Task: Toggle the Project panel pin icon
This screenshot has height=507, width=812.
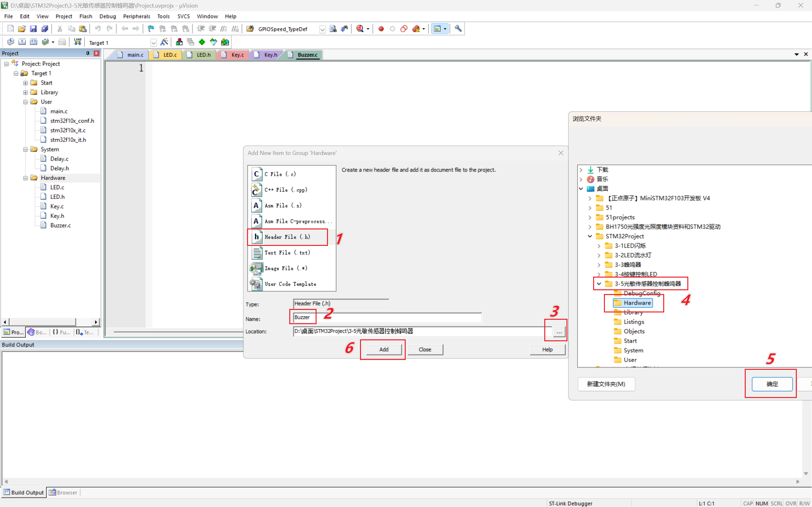Action: tap(88, 53)
